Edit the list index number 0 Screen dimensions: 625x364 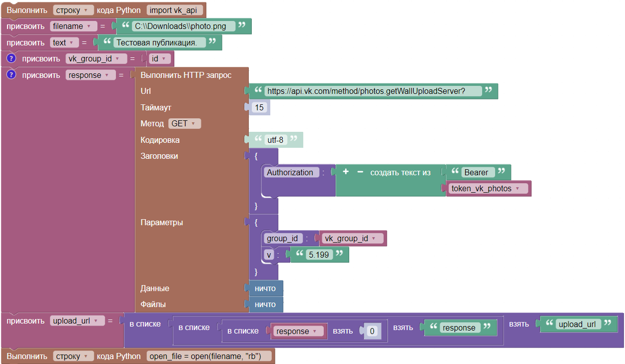pos(372,331)
